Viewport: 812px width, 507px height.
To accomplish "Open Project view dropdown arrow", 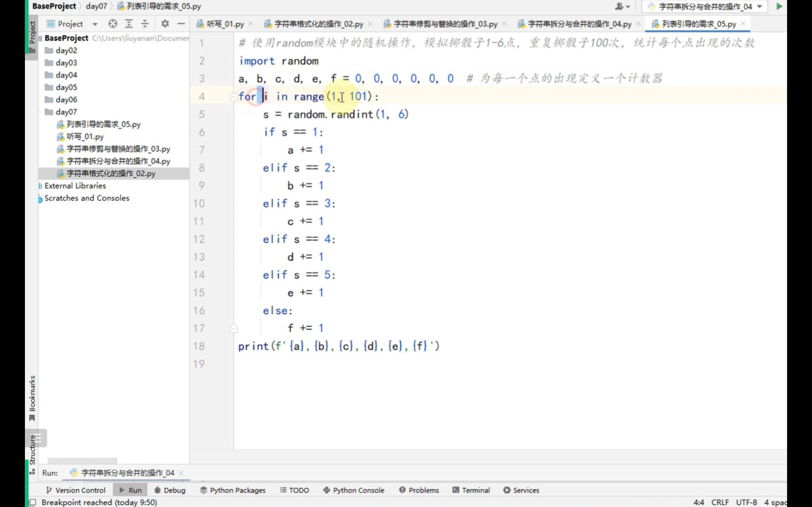I will (95, 24).
